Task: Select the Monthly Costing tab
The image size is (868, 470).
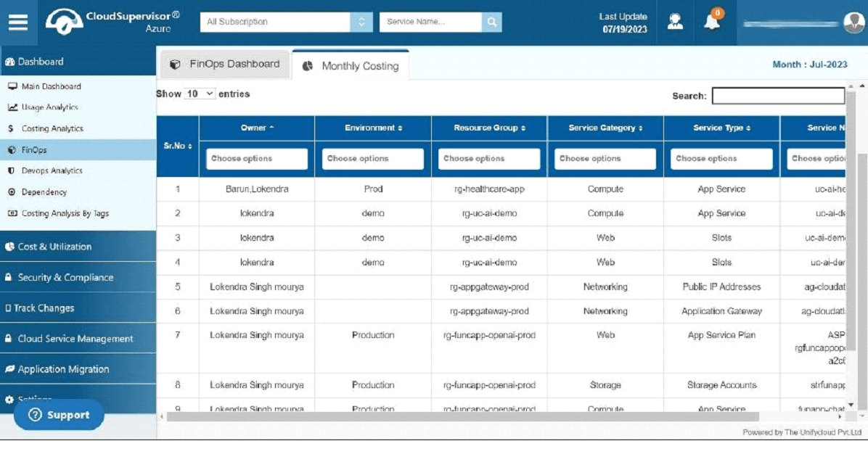Action: pyautogui.click(x=351, y=66)
